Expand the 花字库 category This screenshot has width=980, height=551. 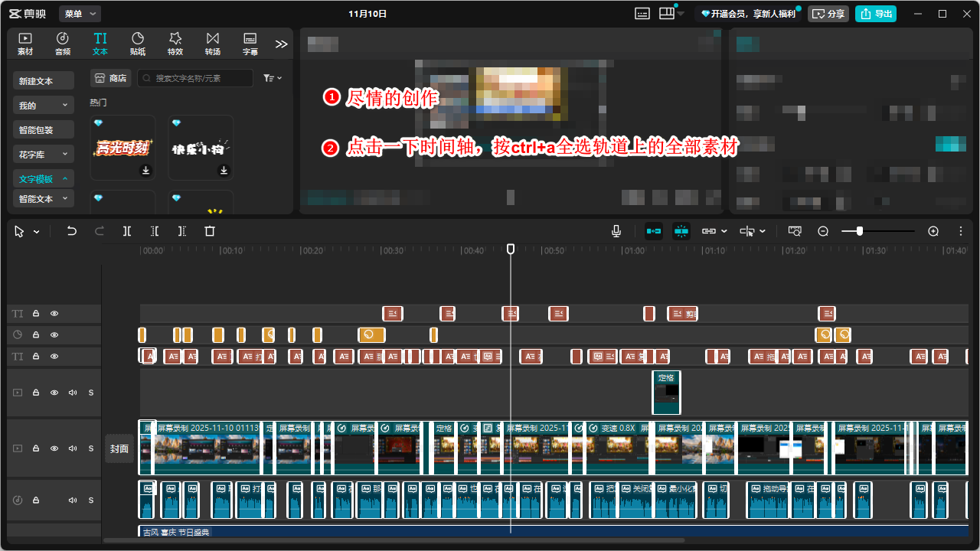[44, 155]
